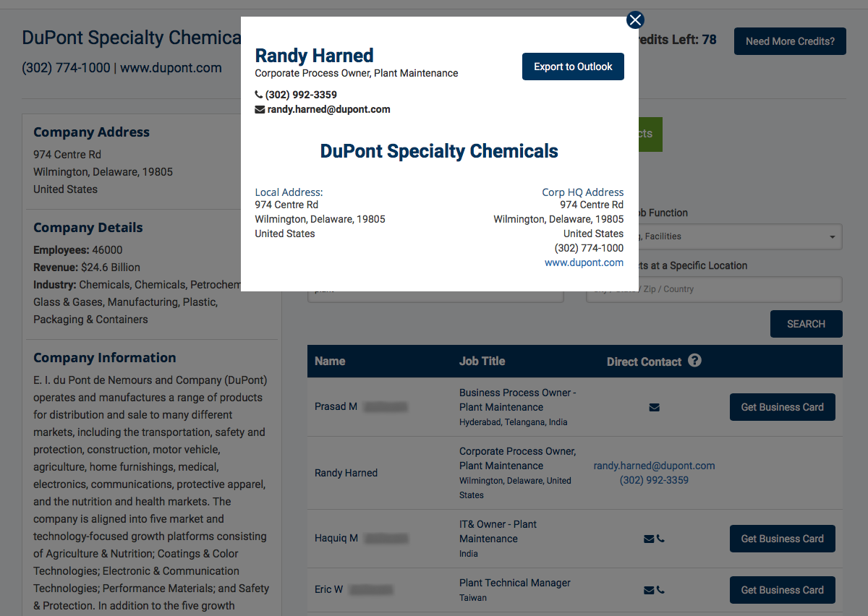
Task: Open www.dupont.com link in the popup
Action: (x=584, y=262)
